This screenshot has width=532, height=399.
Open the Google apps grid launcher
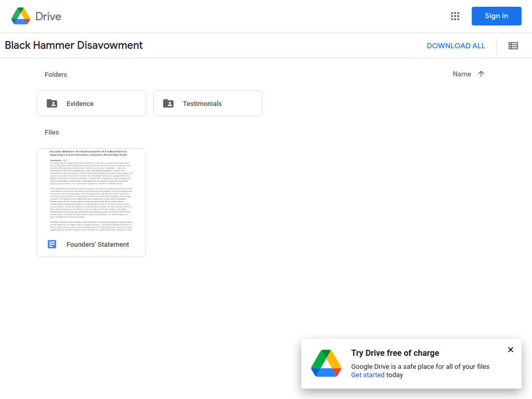click(x=455, y=16)
